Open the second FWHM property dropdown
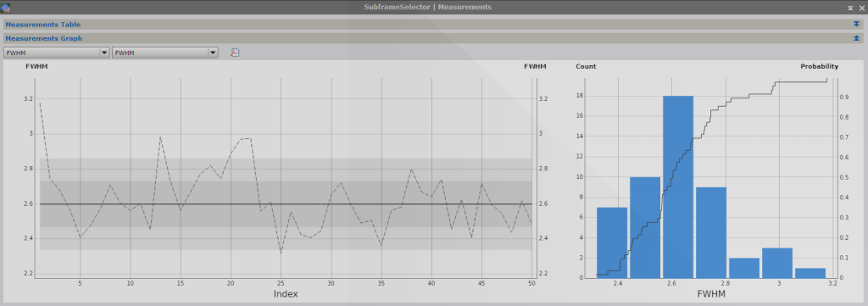868x306 pixels. (x=165, y=53)
